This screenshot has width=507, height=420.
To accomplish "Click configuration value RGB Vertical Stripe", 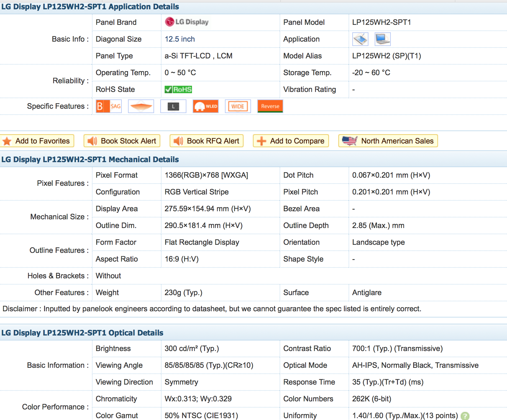I will 197,192.
